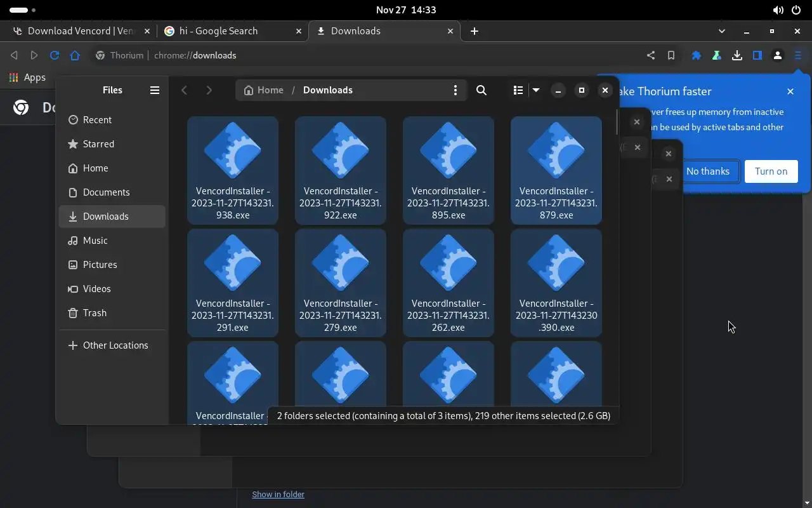The height and width of the screenshot is (508, 812).
Task: Select Downloads in the sidebar
Action: [112, 217]
